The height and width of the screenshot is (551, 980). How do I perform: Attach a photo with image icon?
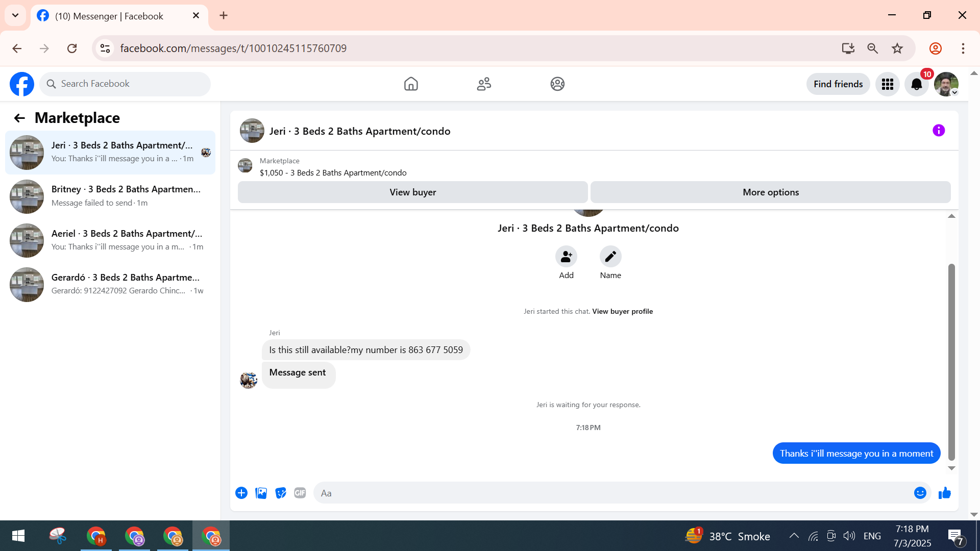pyautogui.click(x=261, y=493)
